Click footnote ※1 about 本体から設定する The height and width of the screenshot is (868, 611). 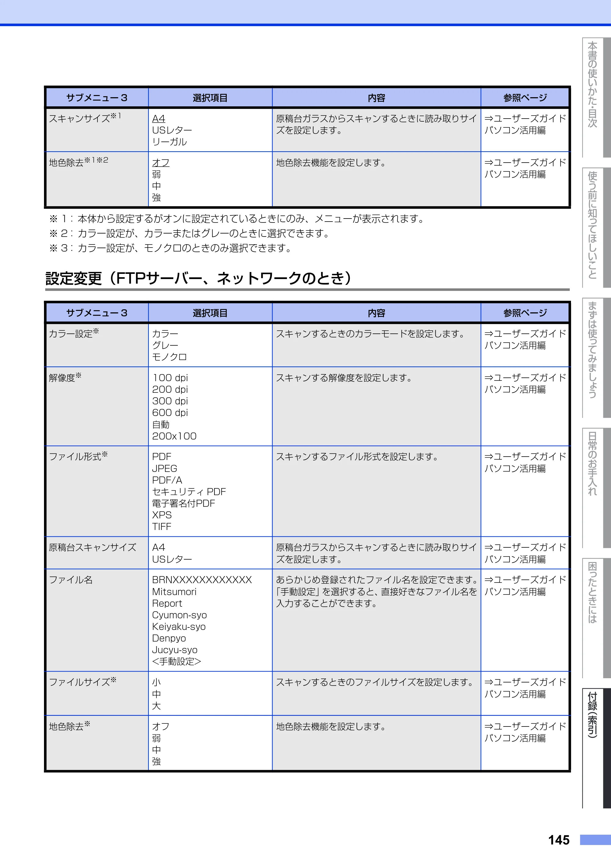pos(237,219)
